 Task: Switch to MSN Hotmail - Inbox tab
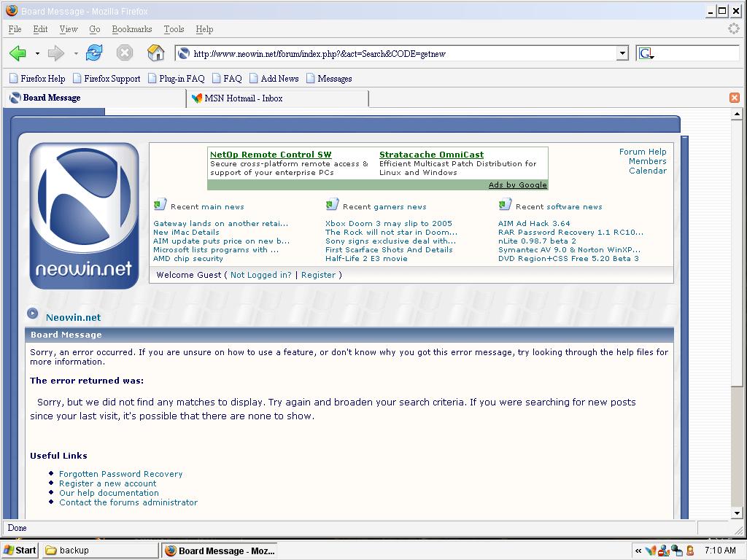pyautogui.click(x=278, y=98)
